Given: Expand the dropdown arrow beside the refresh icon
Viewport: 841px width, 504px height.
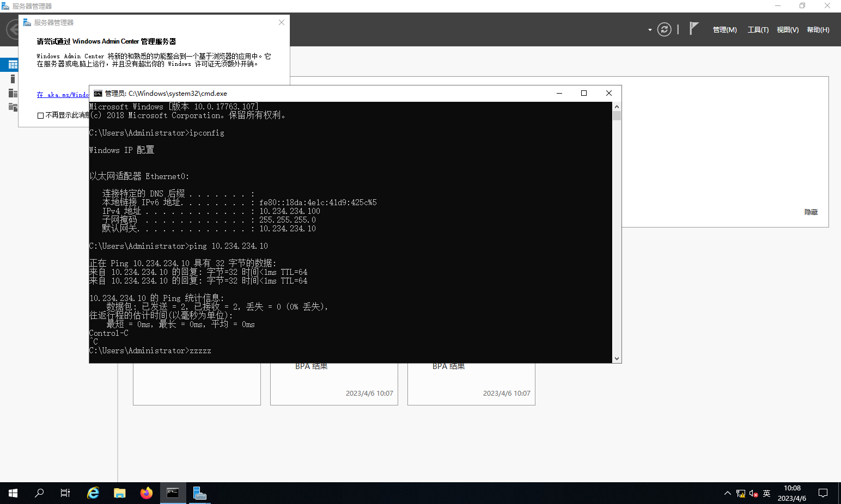Looking at the screenshot, I should pos(650,30).
